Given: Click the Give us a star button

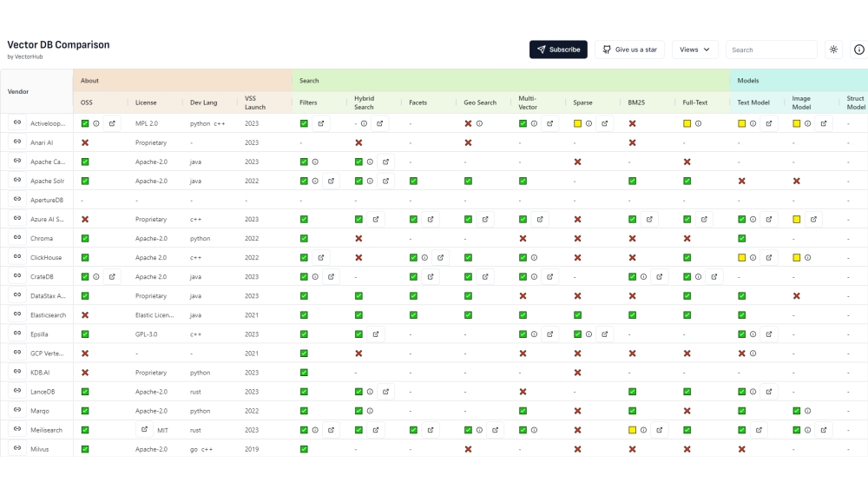Looking at the screenshot, I should pos(629,50).
